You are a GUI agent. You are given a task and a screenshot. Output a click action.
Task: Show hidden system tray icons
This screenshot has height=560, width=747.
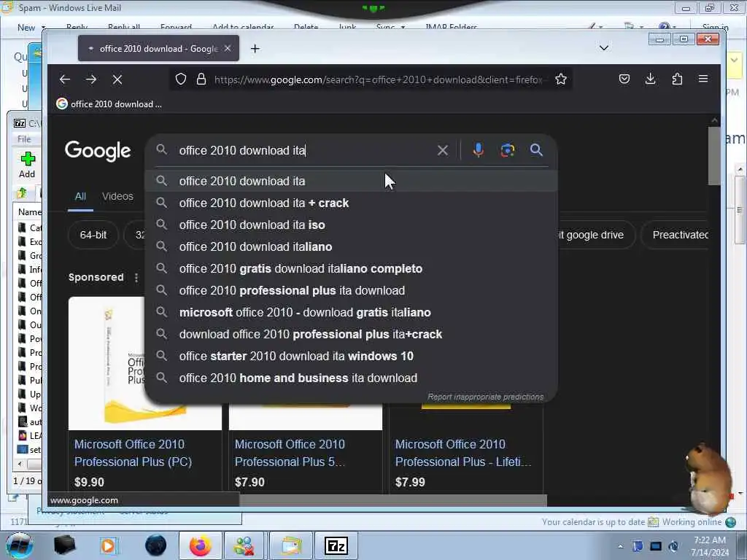pos(620,546)
